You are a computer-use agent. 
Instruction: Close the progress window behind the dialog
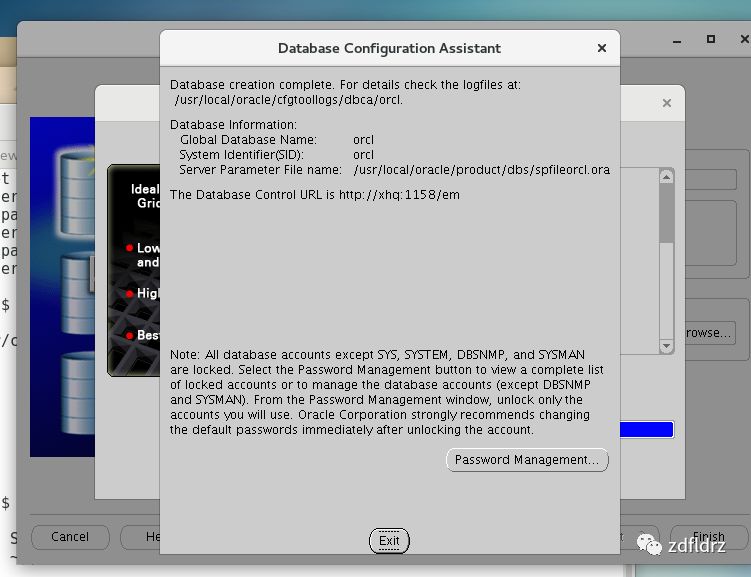pyautogui.click(x=666, y=103)
